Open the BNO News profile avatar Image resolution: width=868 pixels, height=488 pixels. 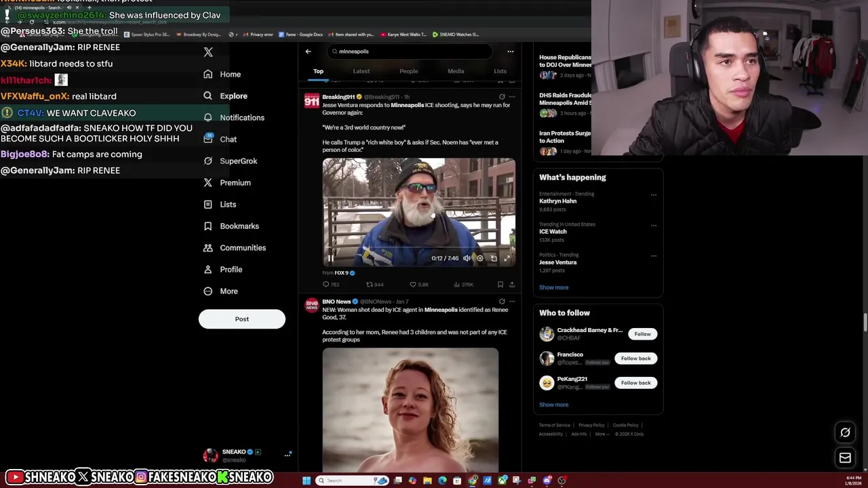311,305
